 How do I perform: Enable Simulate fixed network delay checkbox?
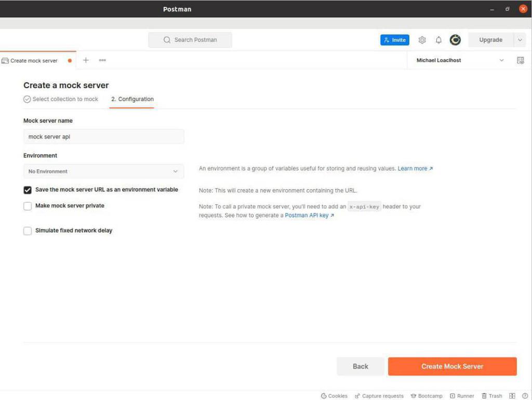[x=28, y=231]
